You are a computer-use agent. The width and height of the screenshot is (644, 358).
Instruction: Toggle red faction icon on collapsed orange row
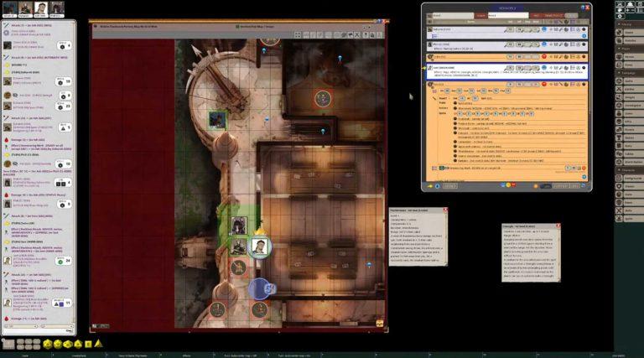(543, 57)
